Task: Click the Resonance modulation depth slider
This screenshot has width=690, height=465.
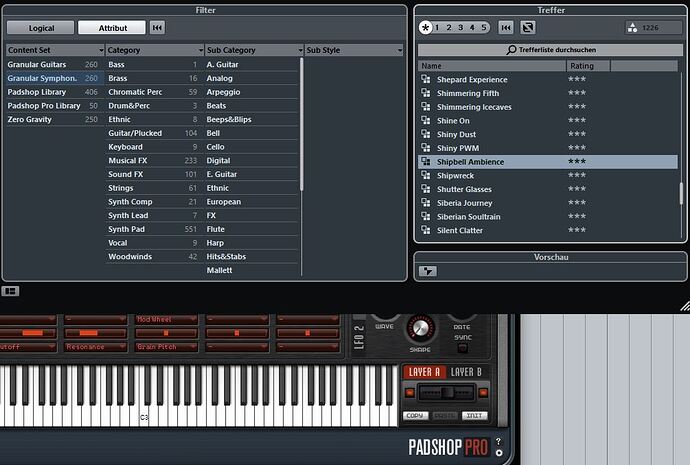Action: pyautogui.click(x=95, y=333)
